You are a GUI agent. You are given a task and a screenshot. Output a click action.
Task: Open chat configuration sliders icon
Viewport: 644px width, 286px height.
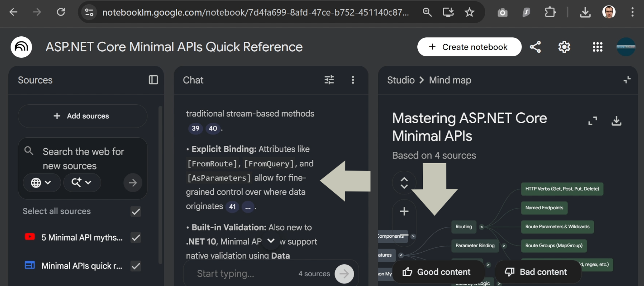click(x=329, y=80)
